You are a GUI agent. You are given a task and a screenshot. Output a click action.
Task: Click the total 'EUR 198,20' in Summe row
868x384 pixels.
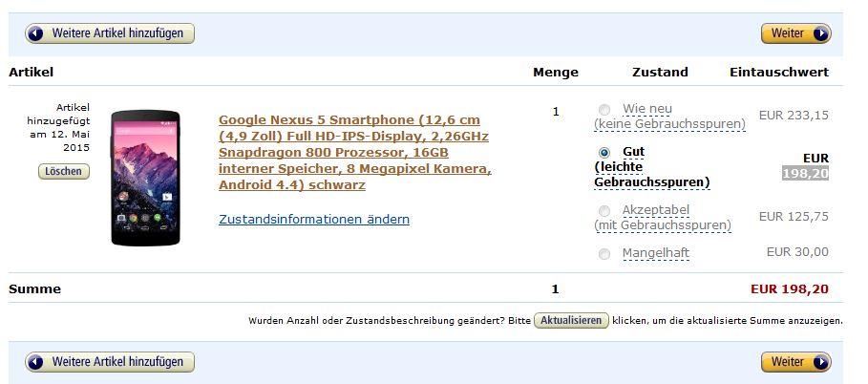click(x=790, y=288)
